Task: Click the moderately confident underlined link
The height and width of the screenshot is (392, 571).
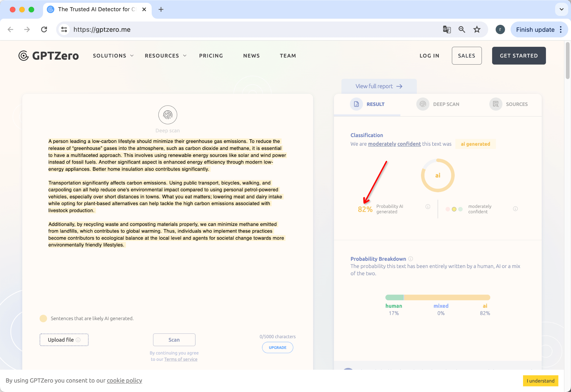Action: click(x=394, y=144)
